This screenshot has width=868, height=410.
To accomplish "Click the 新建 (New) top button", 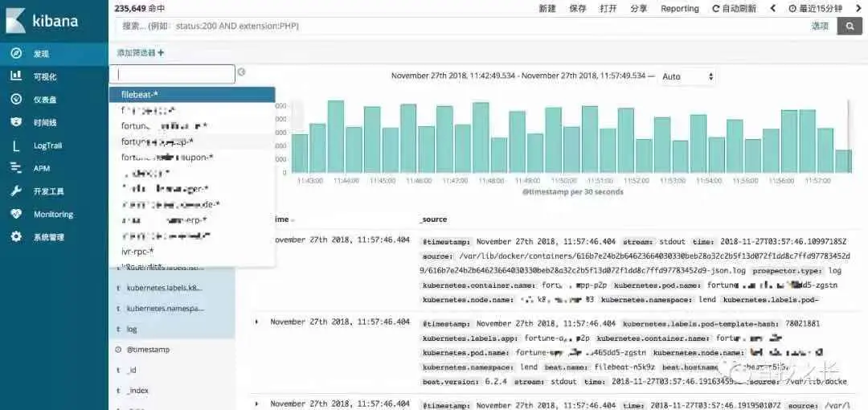I will click(x=547, y=8).
